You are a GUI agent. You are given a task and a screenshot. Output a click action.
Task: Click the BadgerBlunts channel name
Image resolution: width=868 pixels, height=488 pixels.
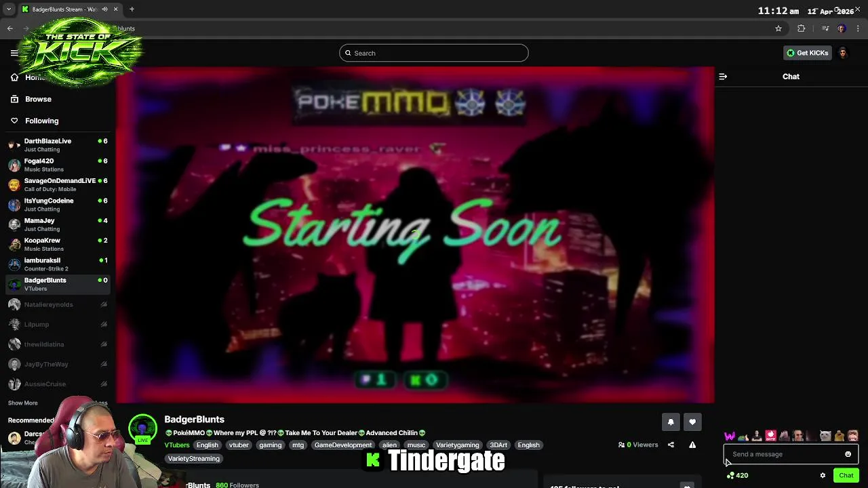194,420
